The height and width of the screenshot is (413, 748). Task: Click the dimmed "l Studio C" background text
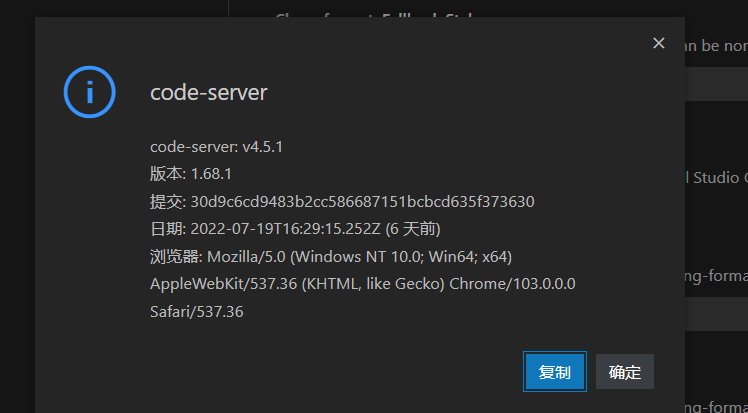coord(718,178)
